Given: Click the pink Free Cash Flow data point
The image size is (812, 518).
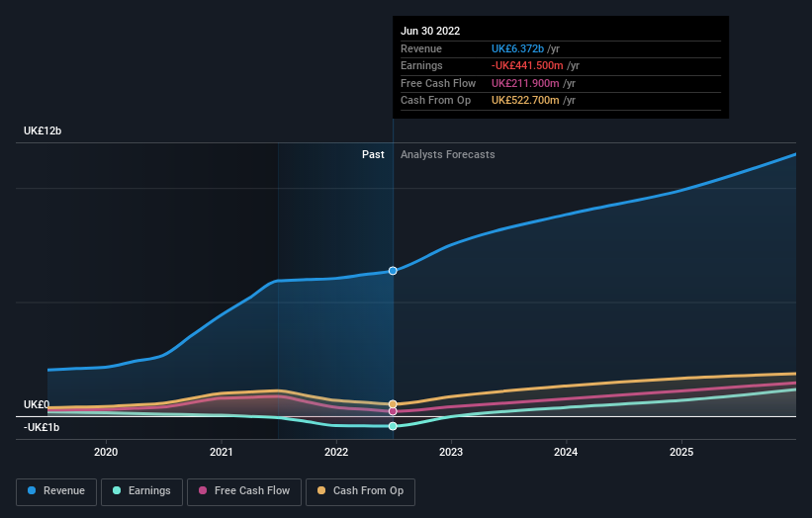Looking at the screenshot, I should [x=393, y=411].
